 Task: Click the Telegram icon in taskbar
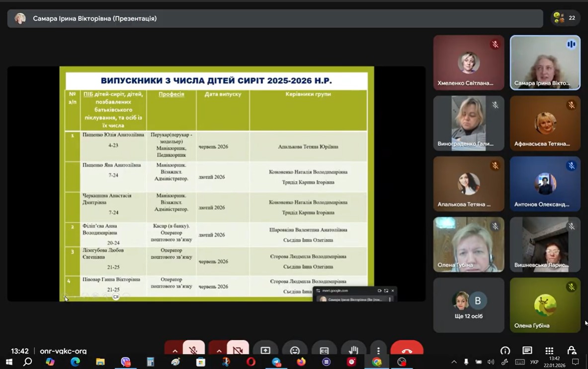point(276,362)
